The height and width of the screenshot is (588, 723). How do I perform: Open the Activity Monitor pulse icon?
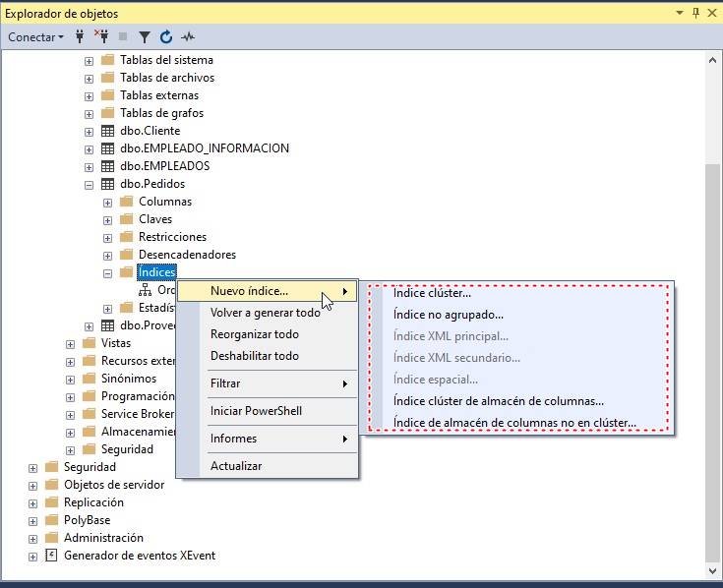coord(188,36)
